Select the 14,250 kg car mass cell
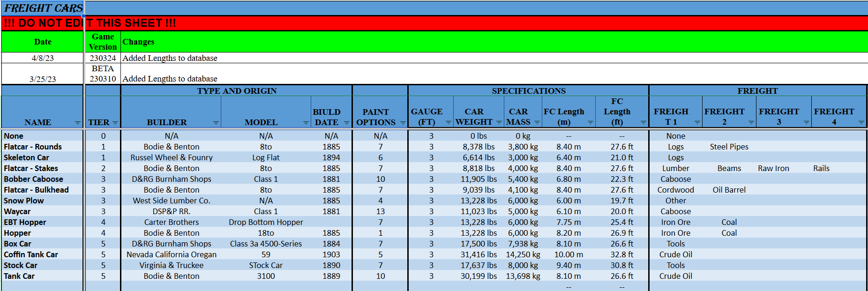The image size is (868, 291). [x=523, y=254]
